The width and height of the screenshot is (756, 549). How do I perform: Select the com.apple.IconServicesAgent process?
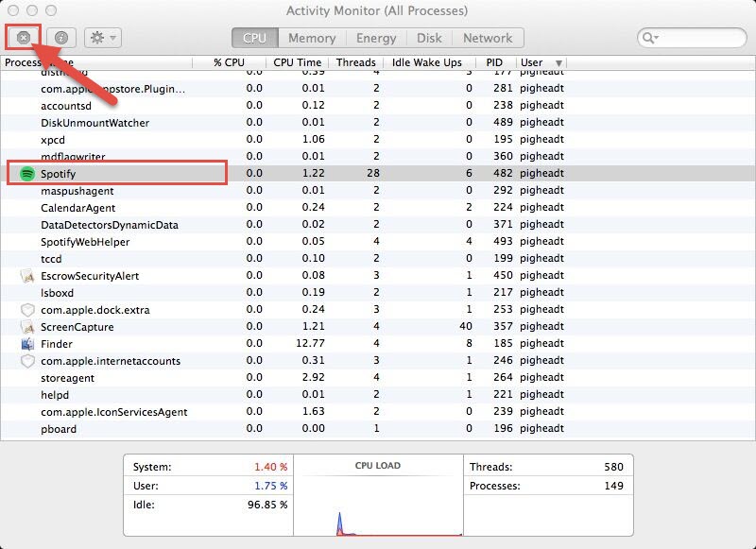(113, 412)
